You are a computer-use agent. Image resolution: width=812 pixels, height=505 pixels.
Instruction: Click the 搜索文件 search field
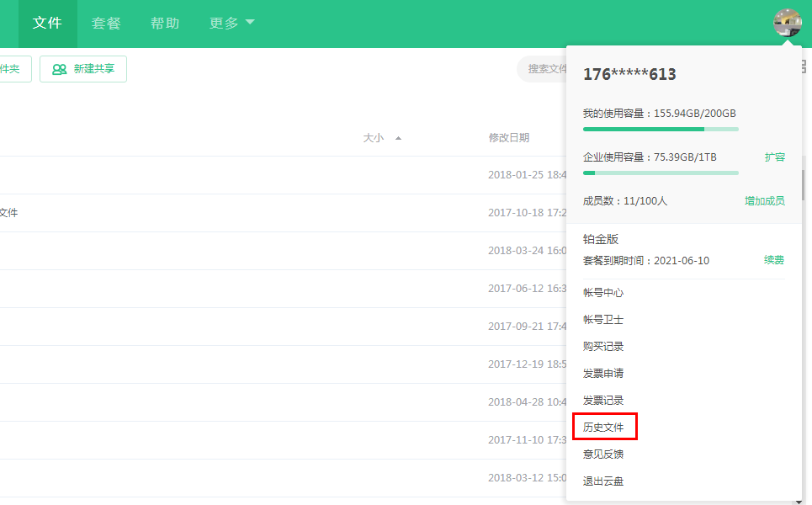pos(547,69)
